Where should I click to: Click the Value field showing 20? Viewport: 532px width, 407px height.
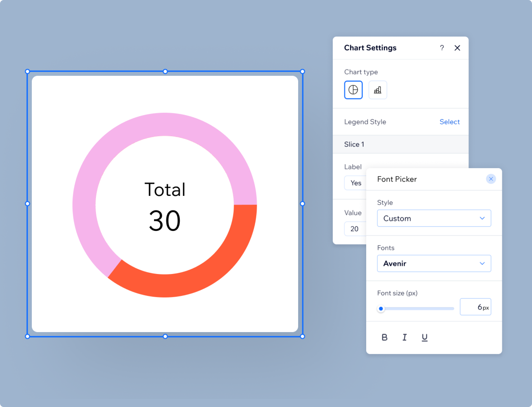pyautogui.click(x=354, y=229)
